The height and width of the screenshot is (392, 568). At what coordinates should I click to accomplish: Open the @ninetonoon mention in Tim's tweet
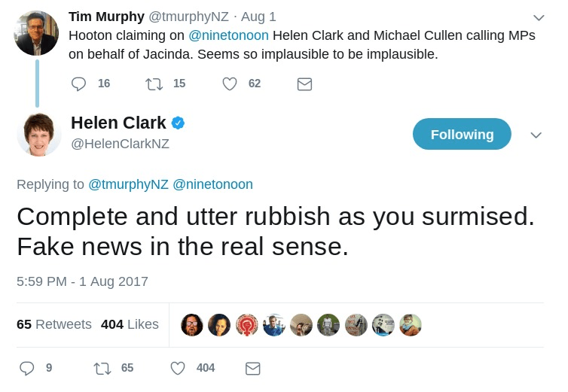tap(228, 35)
